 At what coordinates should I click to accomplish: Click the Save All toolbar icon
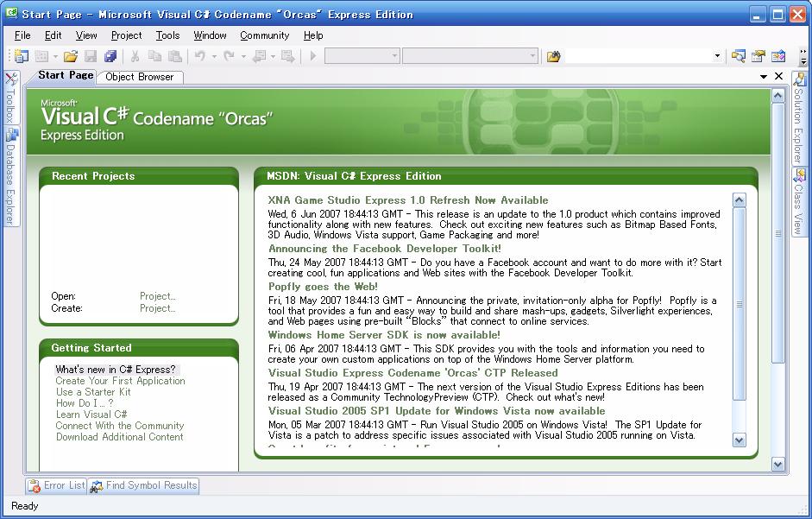click(x=110, y=56)
